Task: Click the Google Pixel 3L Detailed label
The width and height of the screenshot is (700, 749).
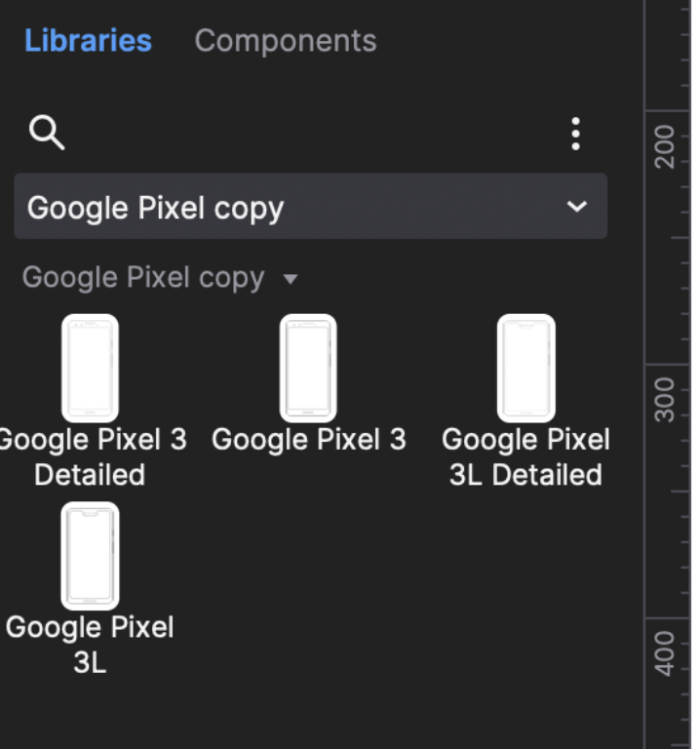Action: pyautogui.click(x=525, y=457)
